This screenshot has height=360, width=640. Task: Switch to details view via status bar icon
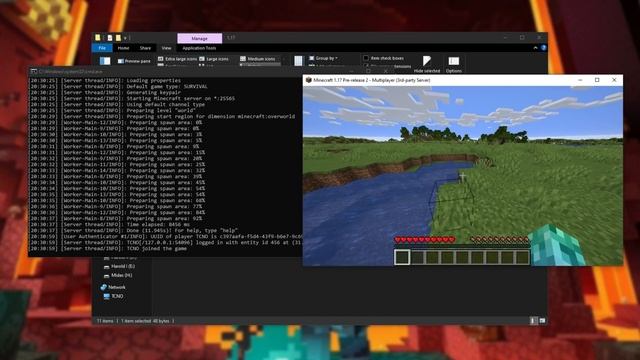coord(533,321)
